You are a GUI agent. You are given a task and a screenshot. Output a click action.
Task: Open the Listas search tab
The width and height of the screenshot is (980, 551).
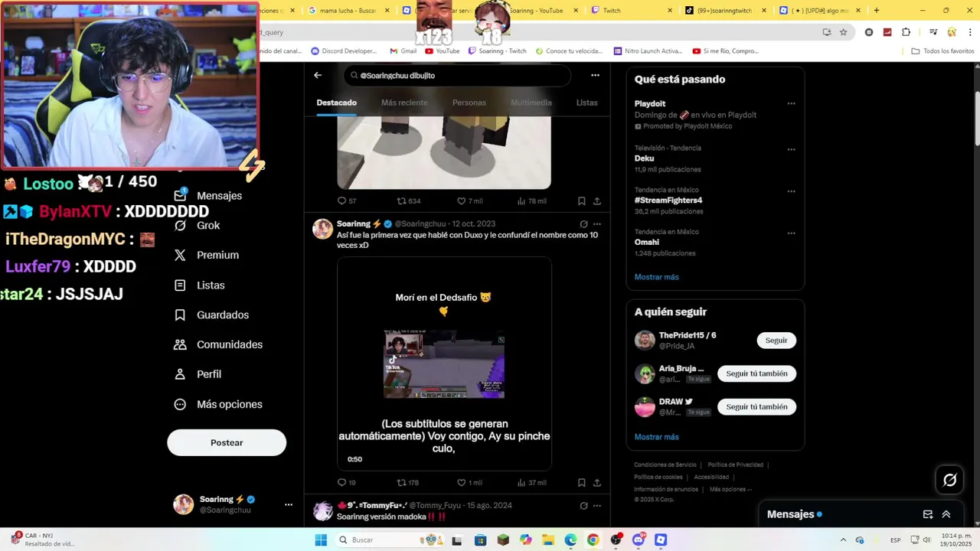[x=587, y=103]
